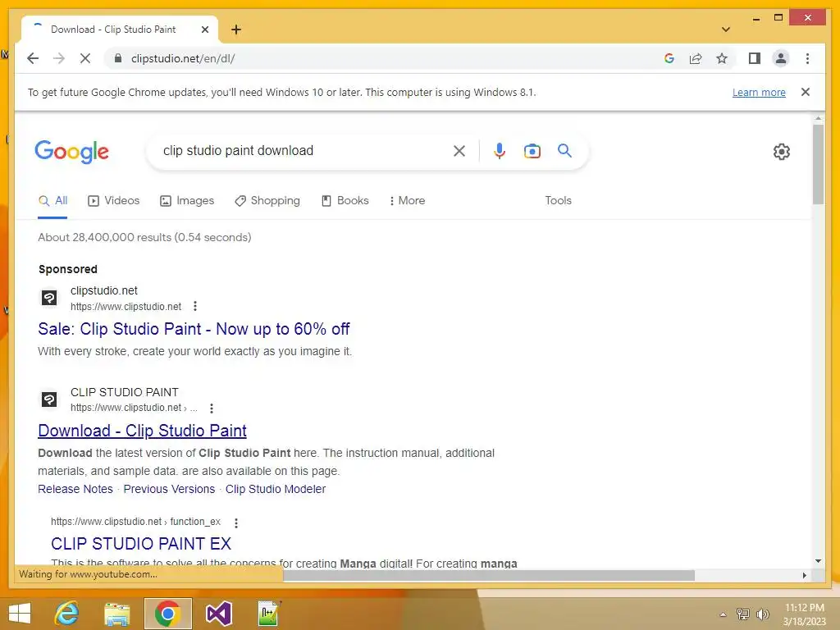Toggle the Chrome side panel

[x=755, y=58]
